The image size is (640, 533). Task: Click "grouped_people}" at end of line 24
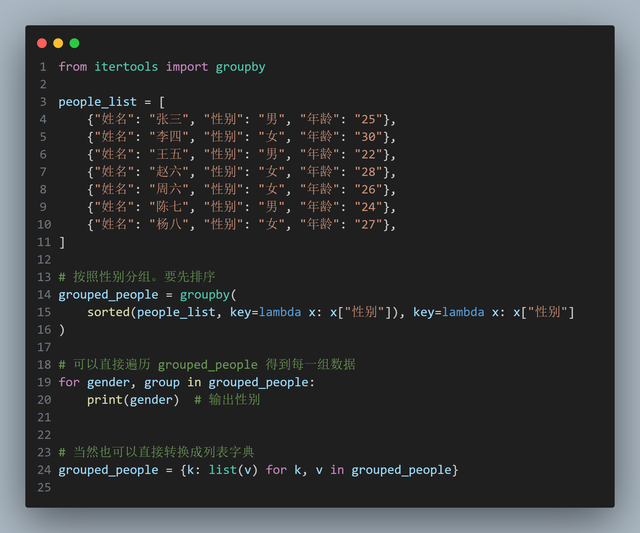[x=405, y=470]
